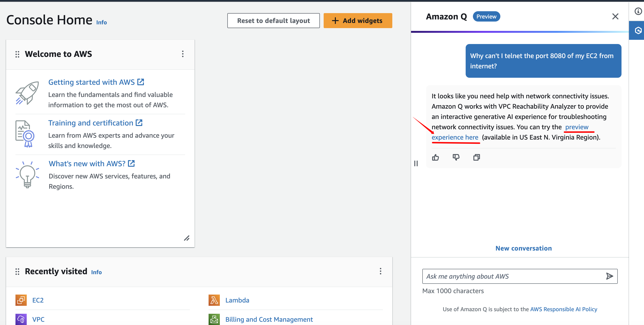
Task: Click external link icon next to Training
Action: point(139,123)
